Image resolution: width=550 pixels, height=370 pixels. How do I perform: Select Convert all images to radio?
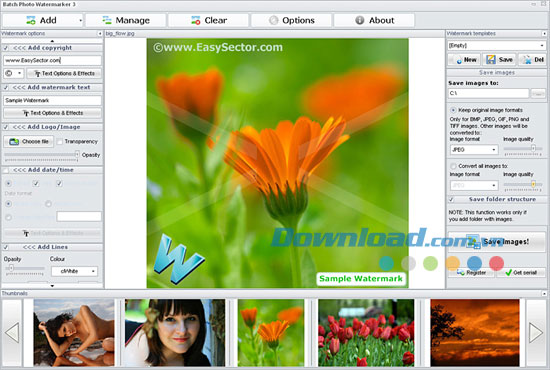coord(453,166)
